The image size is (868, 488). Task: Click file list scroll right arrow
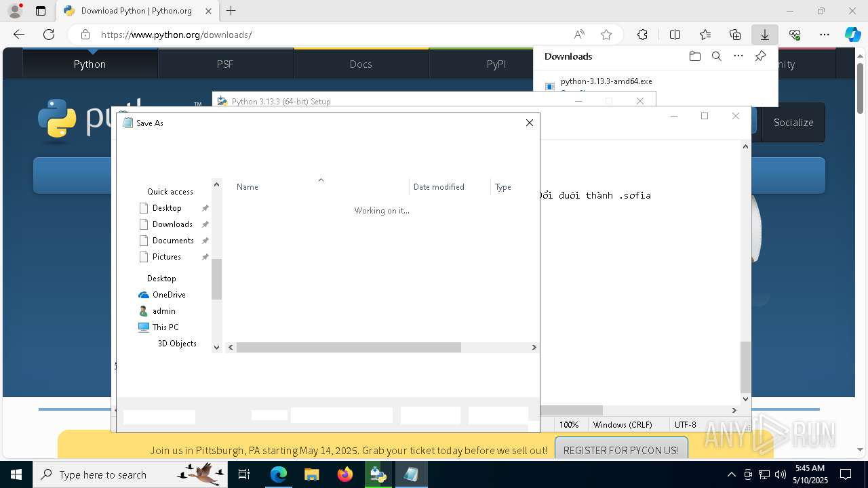[x=534, y=347]
